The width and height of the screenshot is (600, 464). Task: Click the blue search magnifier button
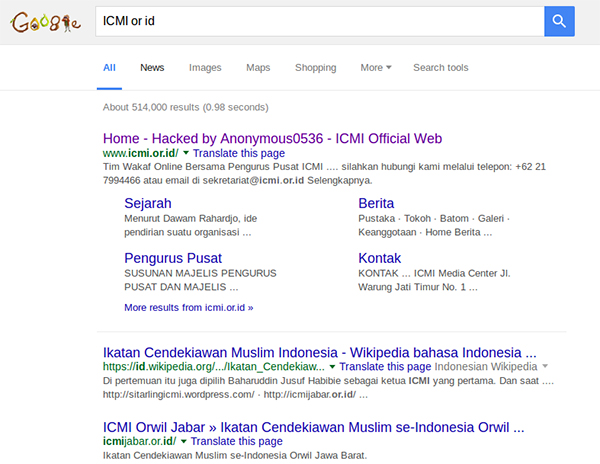point(559,21)
